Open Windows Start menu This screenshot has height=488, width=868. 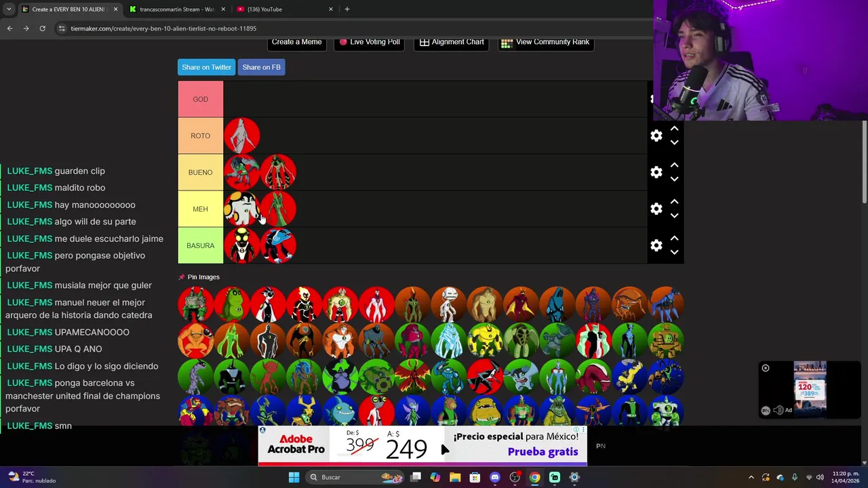pyautogui.click(x=294, y=477)
